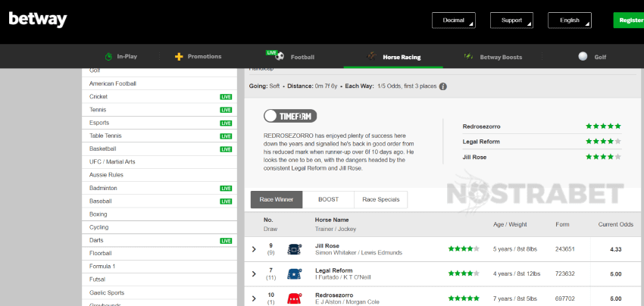This screenshot has width=644, height=306.
Task: Expand the Jill Rose runner row chevron
Action: [254, 249]
